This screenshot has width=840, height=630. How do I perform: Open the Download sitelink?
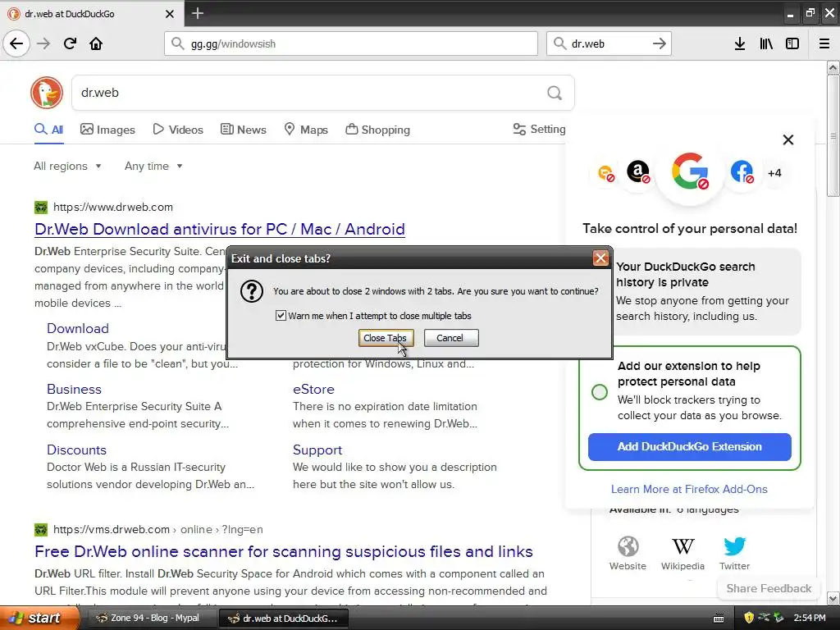coord(78,328)
